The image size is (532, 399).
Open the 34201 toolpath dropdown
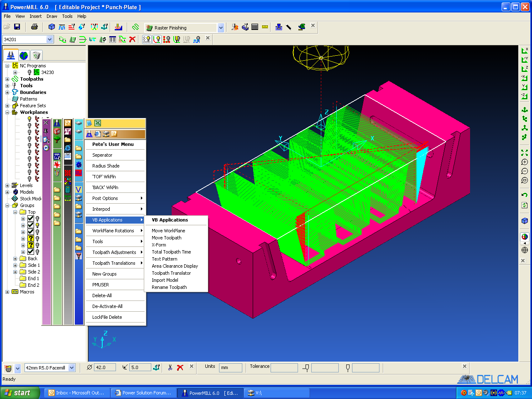pos(49,39)
